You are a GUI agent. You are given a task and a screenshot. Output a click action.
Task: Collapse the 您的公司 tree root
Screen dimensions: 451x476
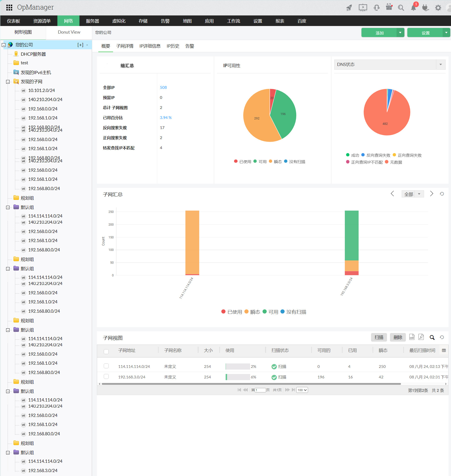4,45
